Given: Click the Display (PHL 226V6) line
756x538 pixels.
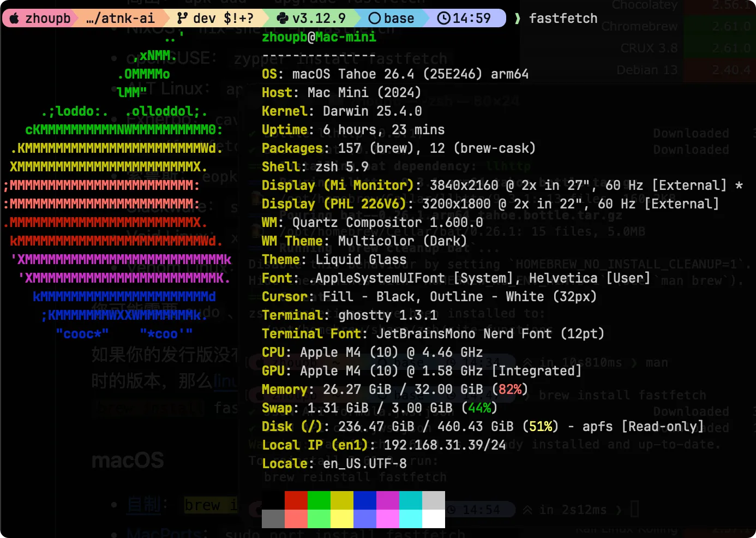Looking at the screenshot, I should click(490, 204).
